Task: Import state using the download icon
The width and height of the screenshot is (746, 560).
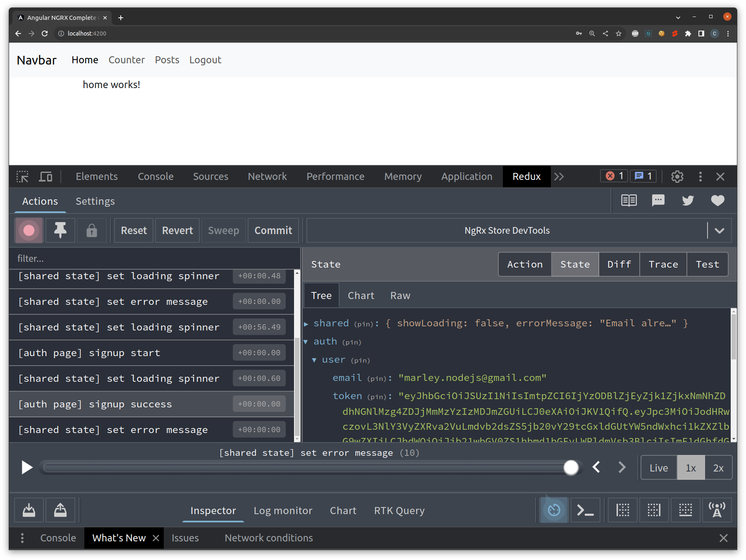Action: (x=29, y=510)
